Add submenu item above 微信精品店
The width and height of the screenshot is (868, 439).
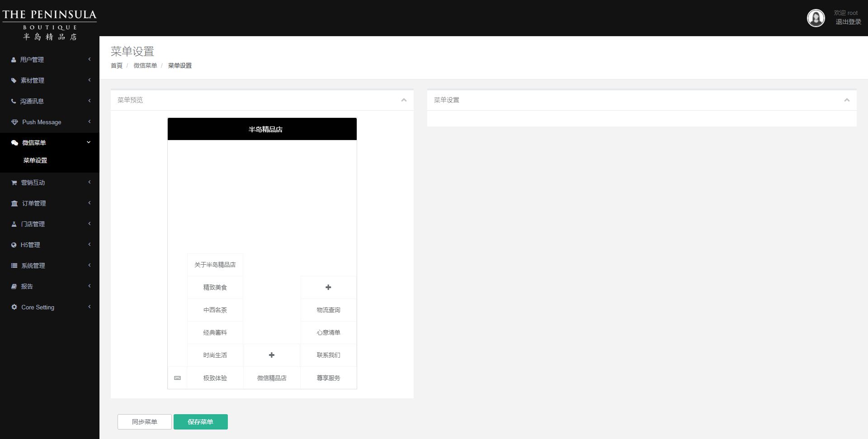click(272, 355)
